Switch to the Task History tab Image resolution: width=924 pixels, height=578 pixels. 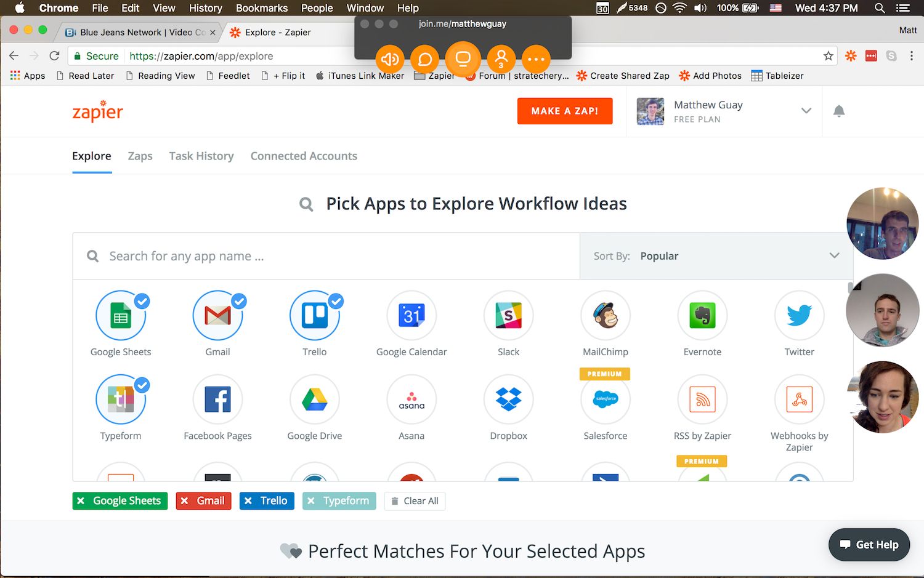tap(201, 156)
